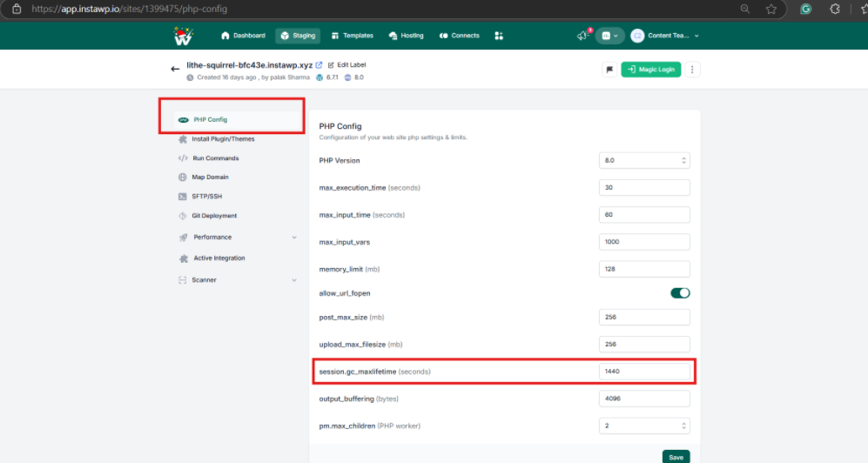This screenshot has height=463, width=868.
Task: Open the Hosting tab
Action: [x=407, y=36]
